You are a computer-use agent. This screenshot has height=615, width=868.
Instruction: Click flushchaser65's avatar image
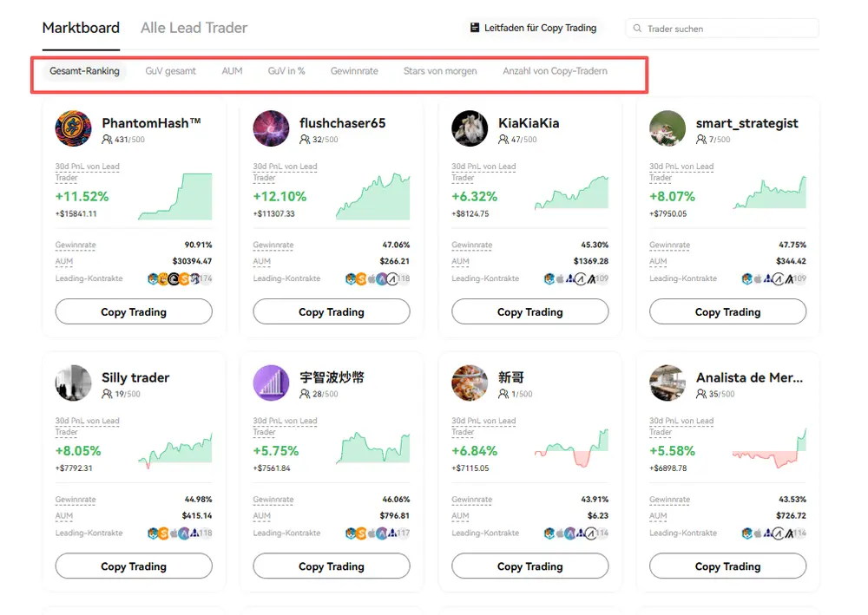pyautogui.click(x=270, y=128)
